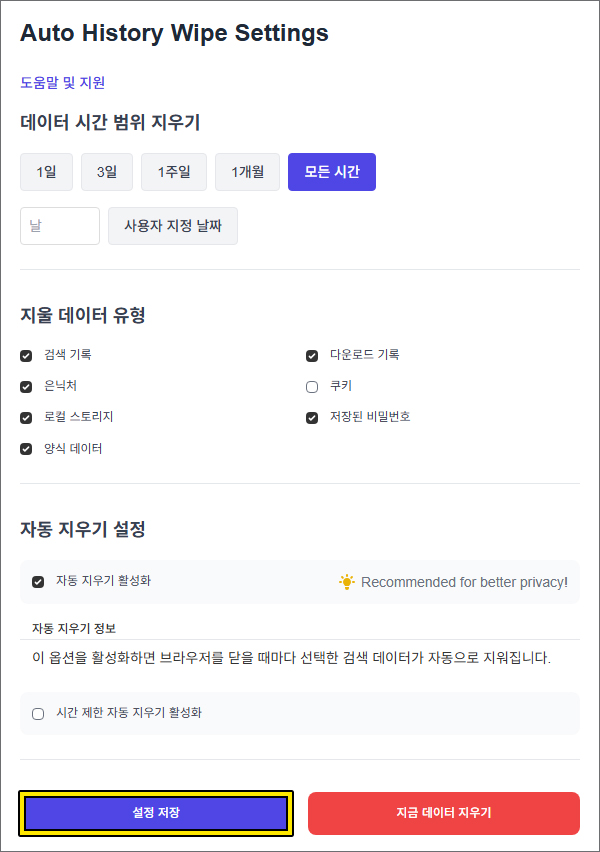Toggle the 다운로드 기록 checkbox
Viewport: 600px width, 852px height.
click(x=312, y=356)
